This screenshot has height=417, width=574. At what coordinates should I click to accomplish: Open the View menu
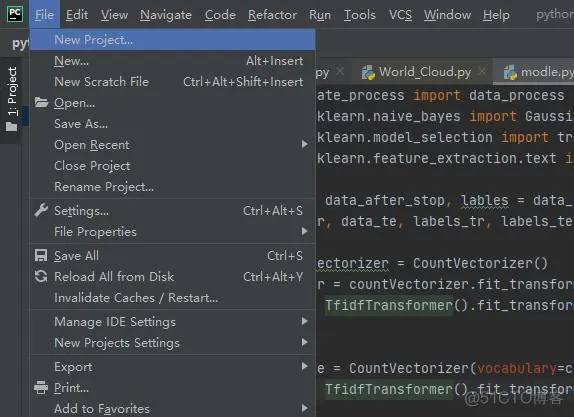114,15
